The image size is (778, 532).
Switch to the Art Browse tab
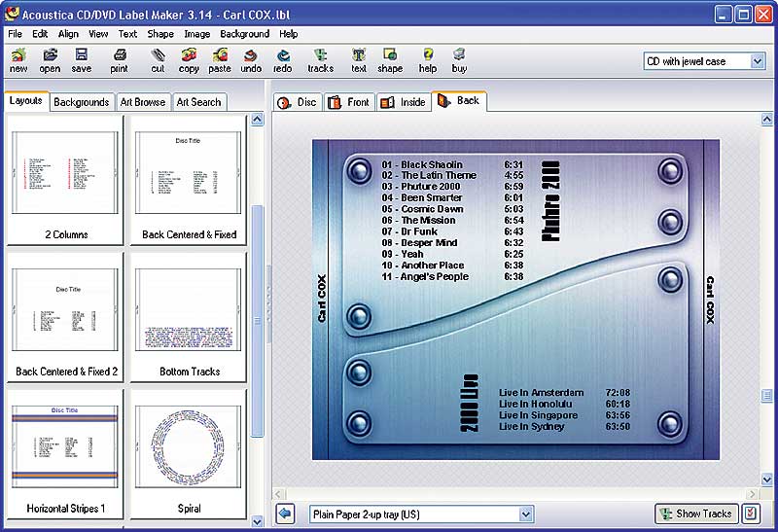pos(143,102)
